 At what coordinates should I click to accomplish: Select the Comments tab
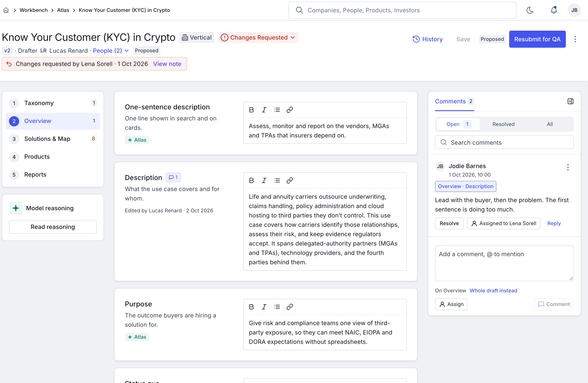(x=454, y=101)
